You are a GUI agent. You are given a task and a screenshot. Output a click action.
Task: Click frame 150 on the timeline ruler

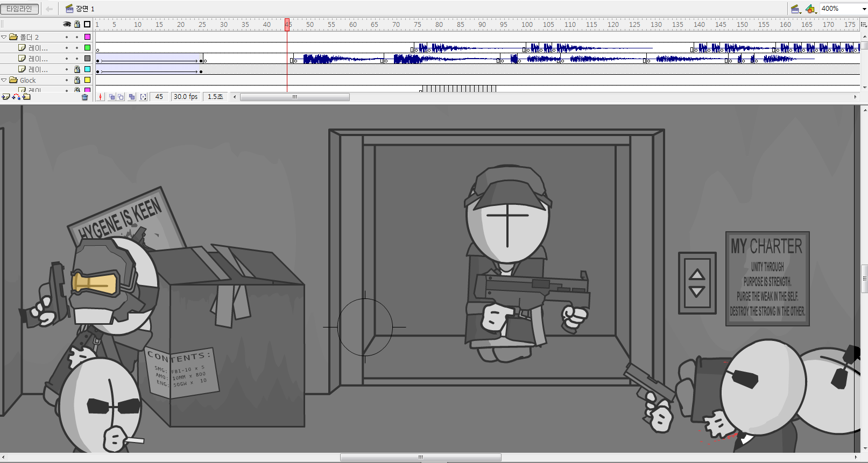click(x=742, y=25)
